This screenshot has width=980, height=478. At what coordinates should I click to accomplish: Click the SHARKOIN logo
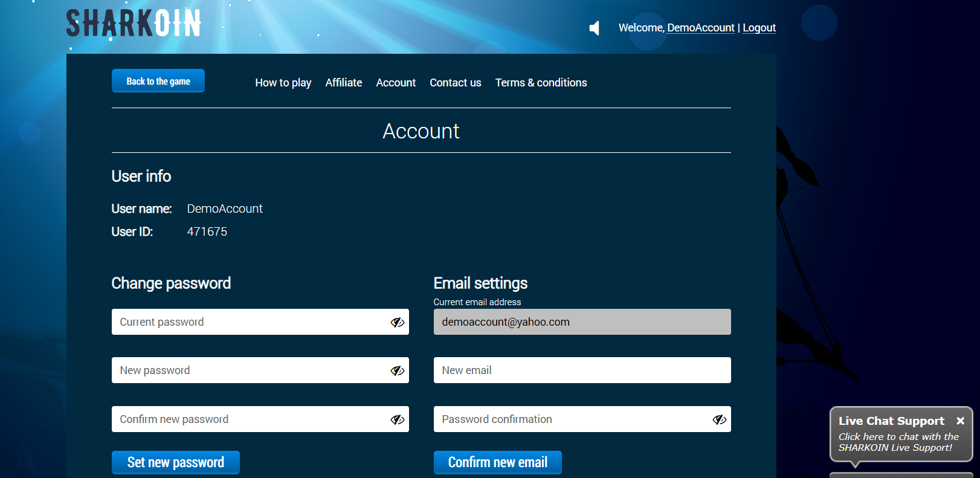(134, 24)
